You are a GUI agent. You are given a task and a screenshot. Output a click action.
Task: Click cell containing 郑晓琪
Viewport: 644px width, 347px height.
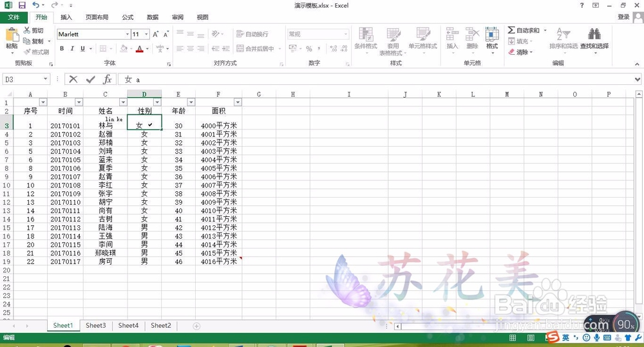coord(105,253)
